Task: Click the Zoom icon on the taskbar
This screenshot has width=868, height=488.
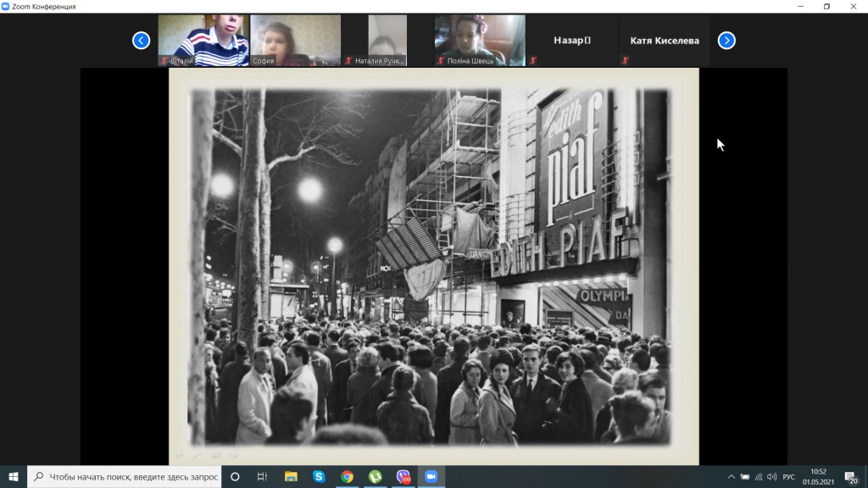Action: point(431,476)
